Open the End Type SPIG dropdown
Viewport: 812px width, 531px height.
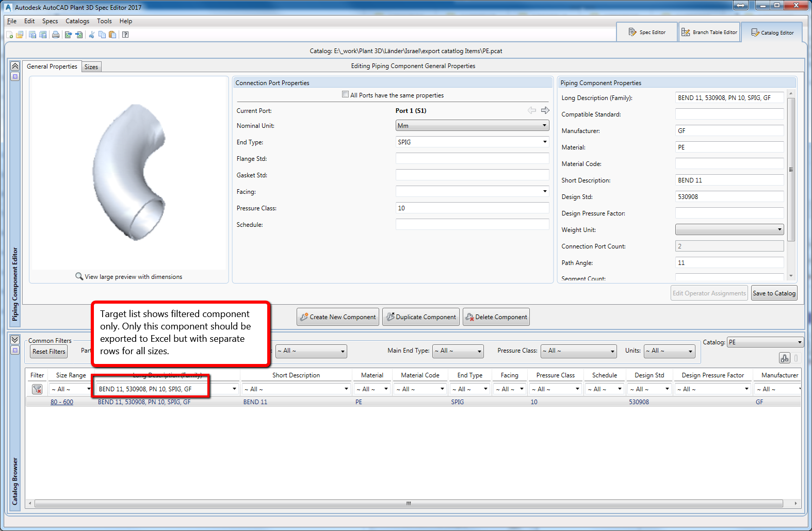pos(472,142)
